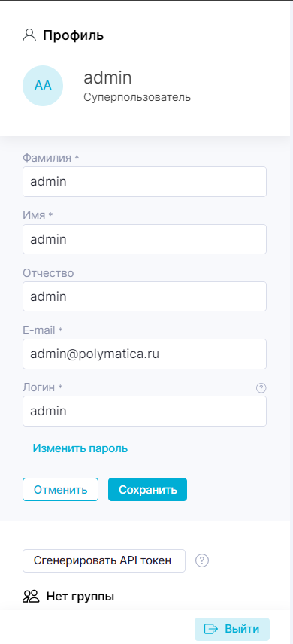Focus the Имя input field
Screen dimensions: 293x644
click(x=144, y=239)
